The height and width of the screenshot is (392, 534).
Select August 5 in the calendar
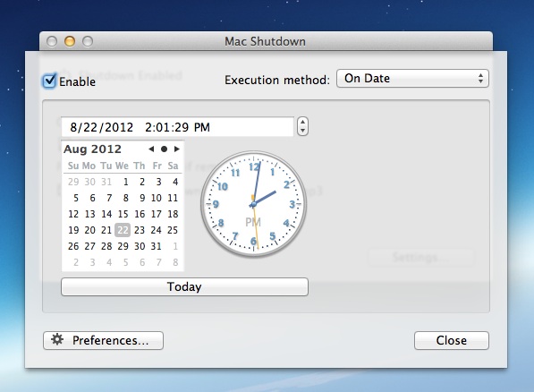tap(76, 198)
